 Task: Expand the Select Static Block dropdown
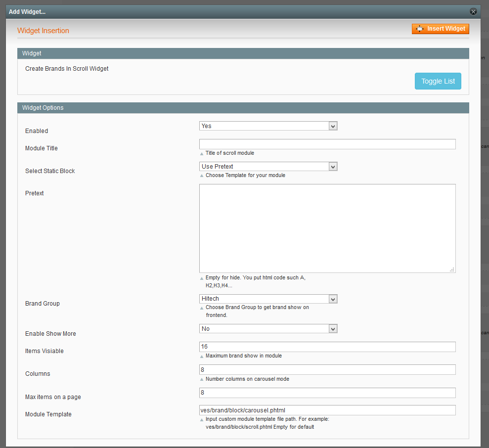tap(268, 167)
